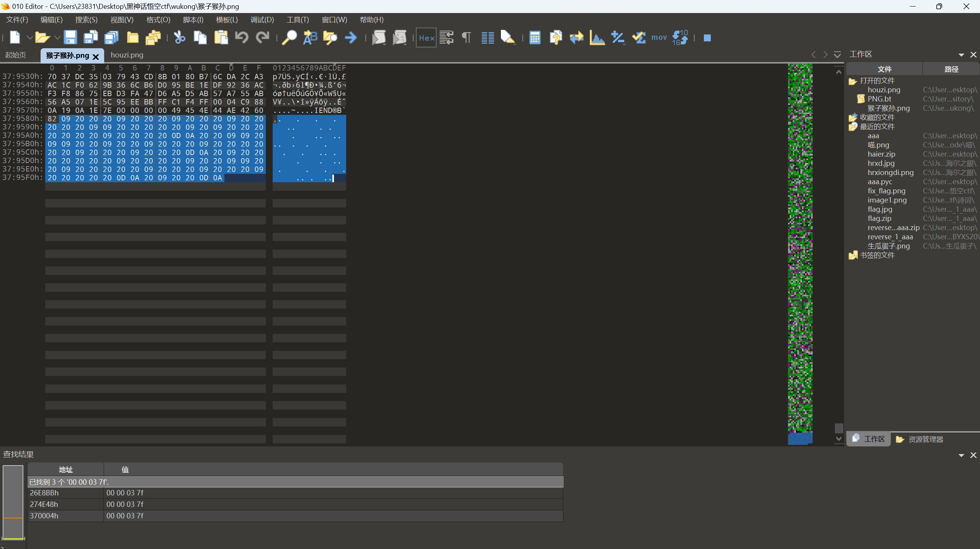Toggle Hex edit mode button
980x549 pixels.
pos(426,38)
